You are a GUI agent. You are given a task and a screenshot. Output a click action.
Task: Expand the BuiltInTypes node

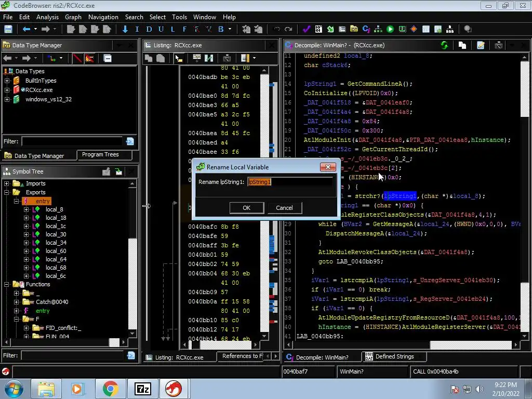point(7,81)
